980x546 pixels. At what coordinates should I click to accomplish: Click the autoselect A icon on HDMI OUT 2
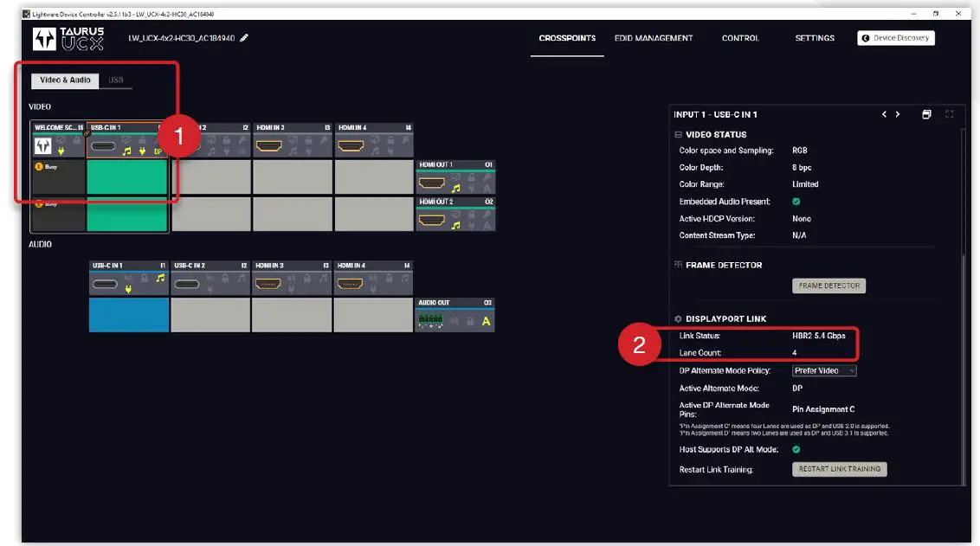tap(487, 226)
